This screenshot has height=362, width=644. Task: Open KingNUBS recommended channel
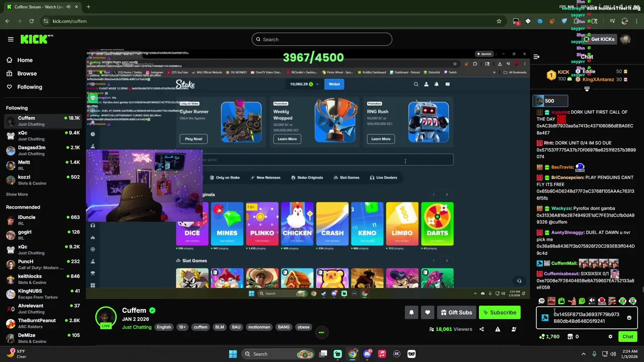(43, 294)
